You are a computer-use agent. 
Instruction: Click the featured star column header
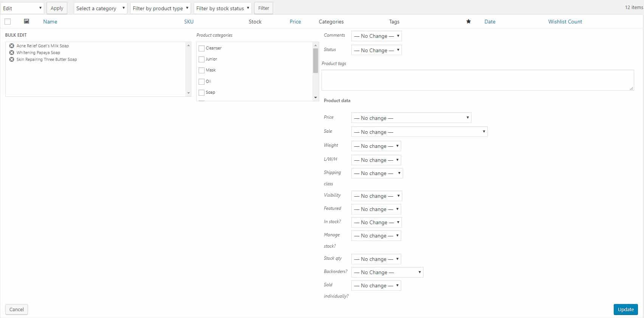pos(469,22)
